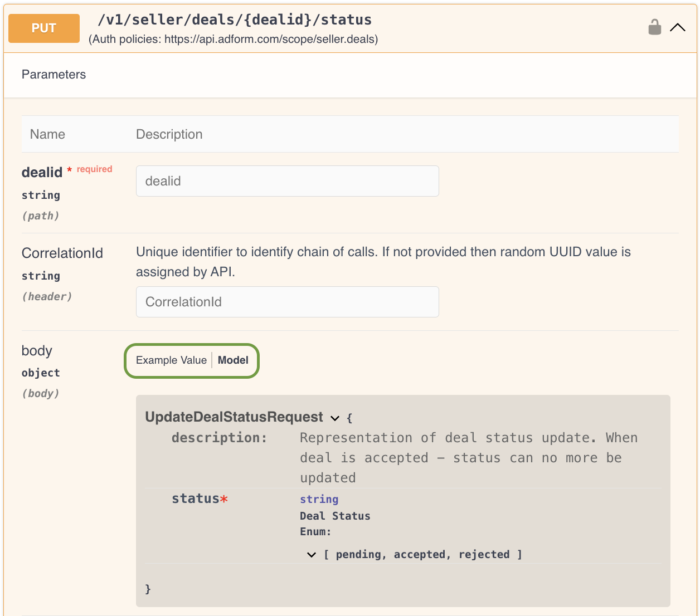Click the dealid parameter name
Viewport: 700px width, 616px height.
pyautogui.click(x=42, y=172)
